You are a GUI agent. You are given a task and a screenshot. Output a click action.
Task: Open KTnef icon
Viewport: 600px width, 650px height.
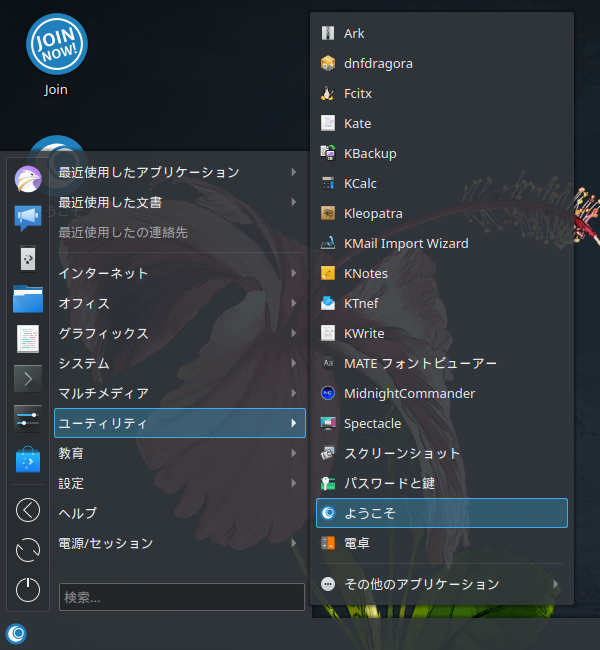click(x=328, y=303)
